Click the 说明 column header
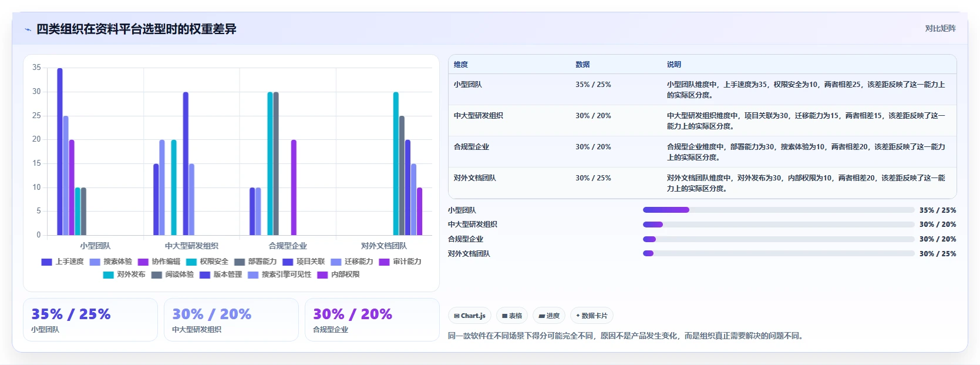The width and height of the screenshot is (980, 365). [673, 65]
